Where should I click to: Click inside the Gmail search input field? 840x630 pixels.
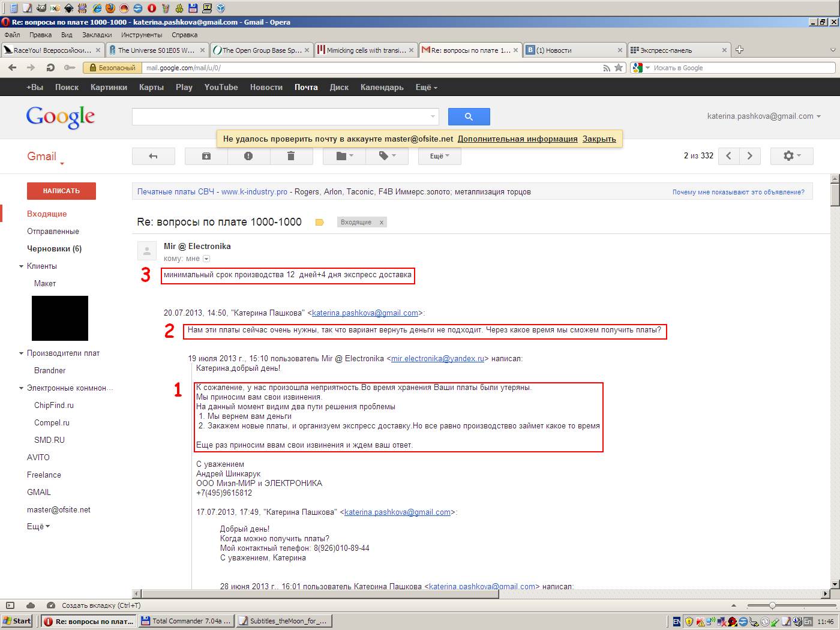pyautogui.click(x=281, y=116)
